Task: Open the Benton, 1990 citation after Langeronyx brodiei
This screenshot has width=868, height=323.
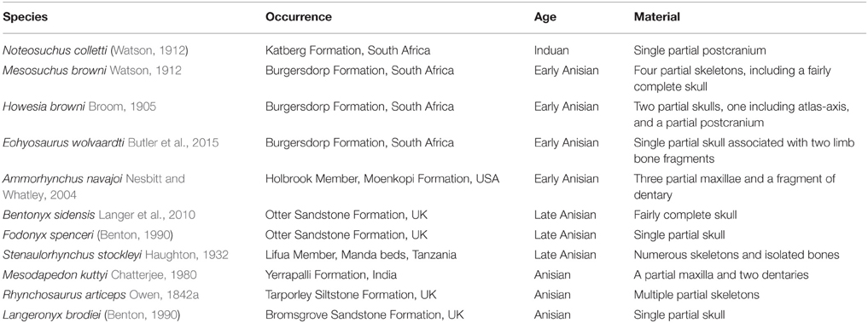Action: (x=143, y=314)
